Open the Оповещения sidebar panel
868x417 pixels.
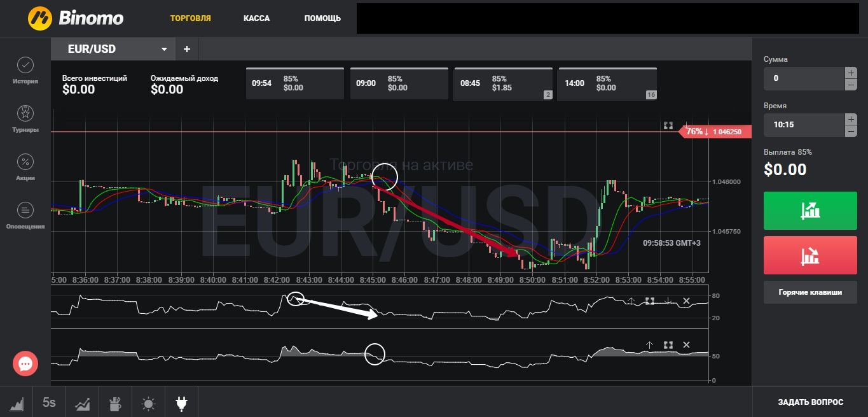25,216
